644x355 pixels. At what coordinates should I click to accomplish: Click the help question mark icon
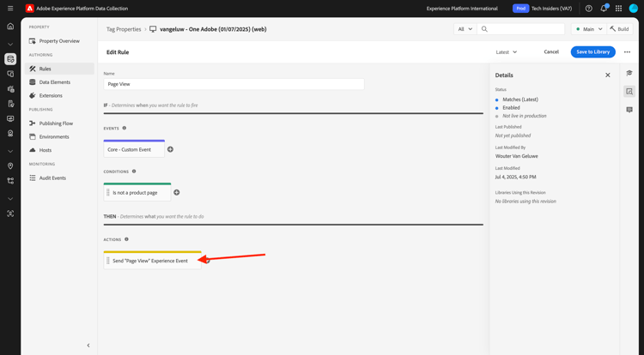pyautogui.click(x=588, y=9)
